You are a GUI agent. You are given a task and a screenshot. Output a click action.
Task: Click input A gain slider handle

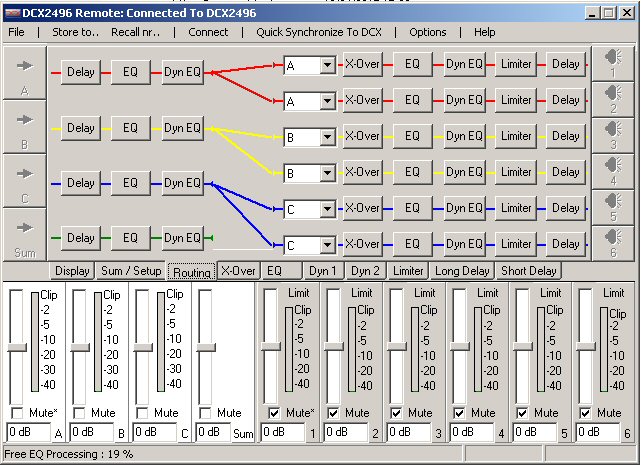17,348
